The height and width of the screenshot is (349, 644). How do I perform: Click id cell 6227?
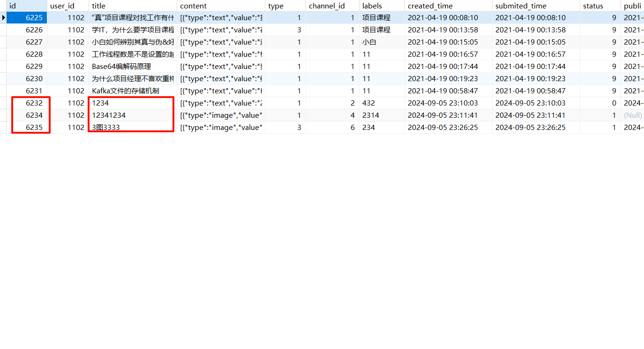click(27, 42)
